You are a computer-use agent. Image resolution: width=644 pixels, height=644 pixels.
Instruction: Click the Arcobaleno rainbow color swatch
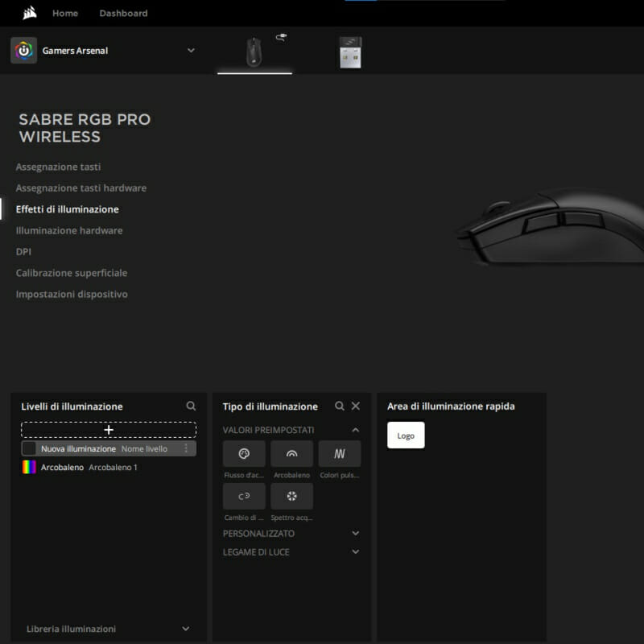29,467
